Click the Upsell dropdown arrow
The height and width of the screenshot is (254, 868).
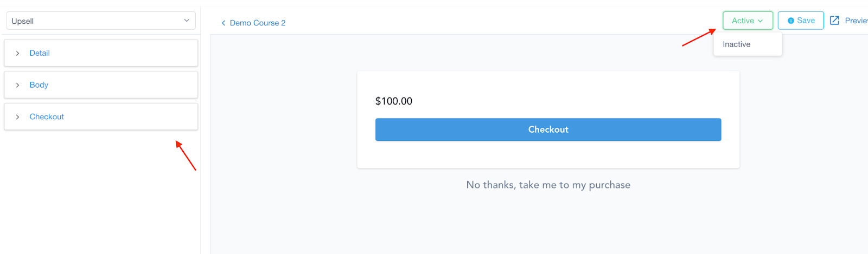[187, 21]
